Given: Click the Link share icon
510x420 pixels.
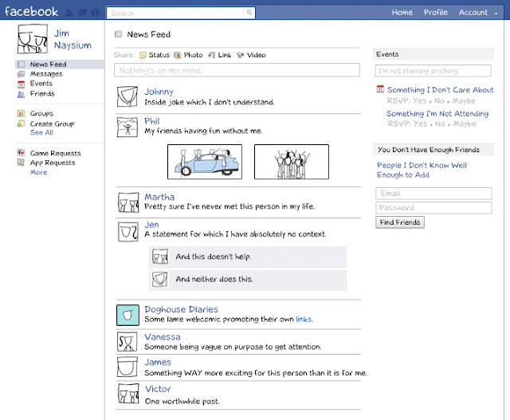Looking at the screenshot, I should coord(212,55).
